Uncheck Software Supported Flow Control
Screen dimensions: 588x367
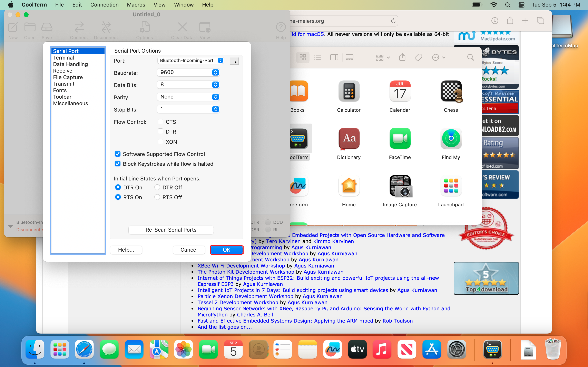pyautogui.click(x=118, y=154)
